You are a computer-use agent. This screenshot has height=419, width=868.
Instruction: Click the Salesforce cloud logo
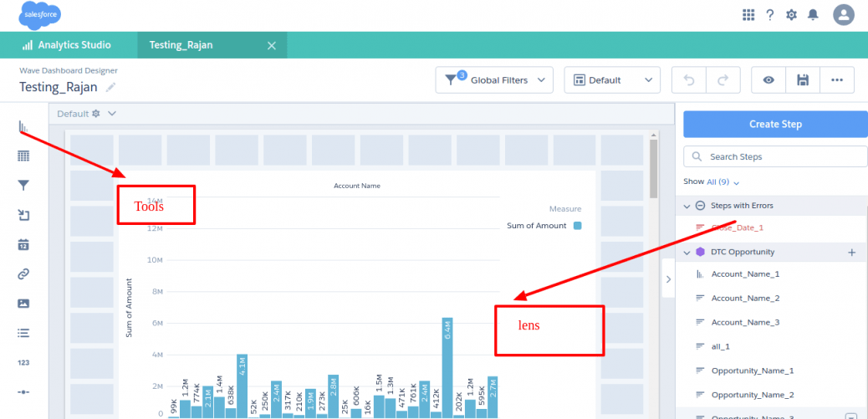tap(39, 16)
